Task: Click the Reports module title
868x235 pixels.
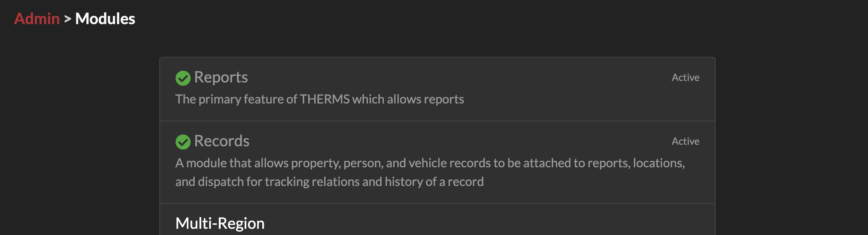Action: [x=221, y=77]
